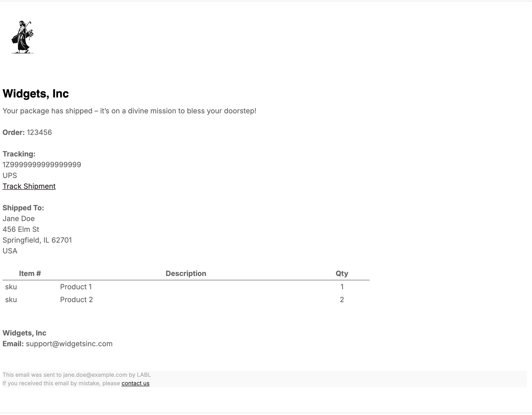Click the order number 123456
The height and width of the screenshot is (415, 532).
coord(39,132)
